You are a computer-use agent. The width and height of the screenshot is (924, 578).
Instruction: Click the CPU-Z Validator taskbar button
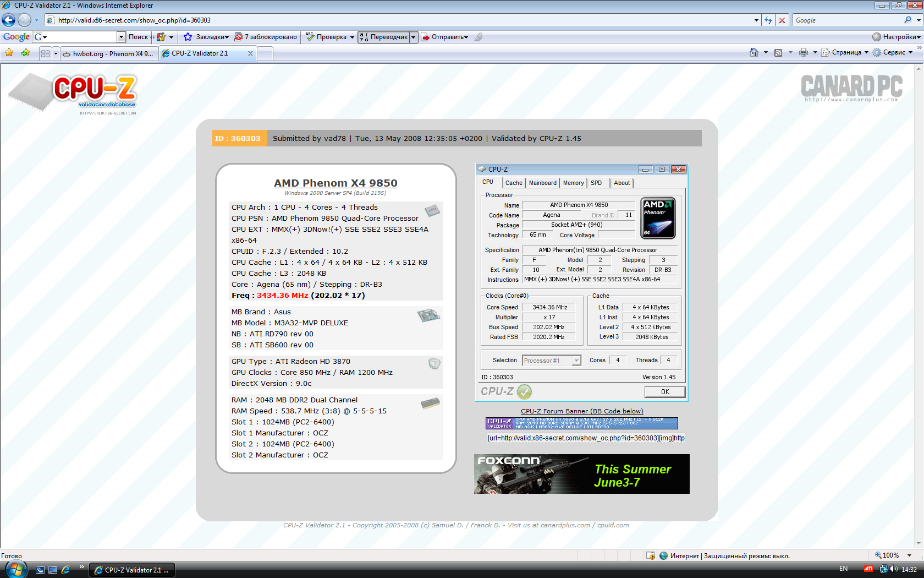pyautogui.click(x=132, y=570)
